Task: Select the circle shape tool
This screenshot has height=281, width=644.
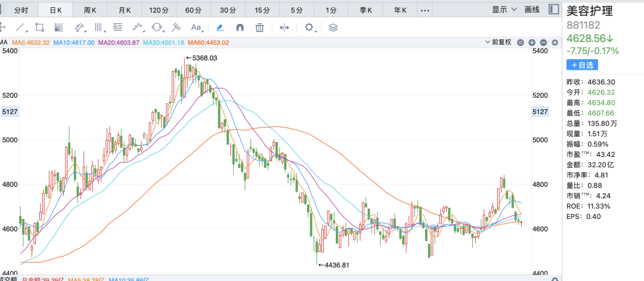Action: pyautogui.click(x=157, y=27)
